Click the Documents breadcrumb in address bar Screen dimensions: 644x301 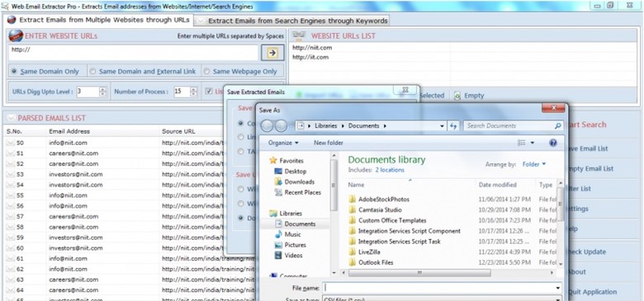click(365, 126)
